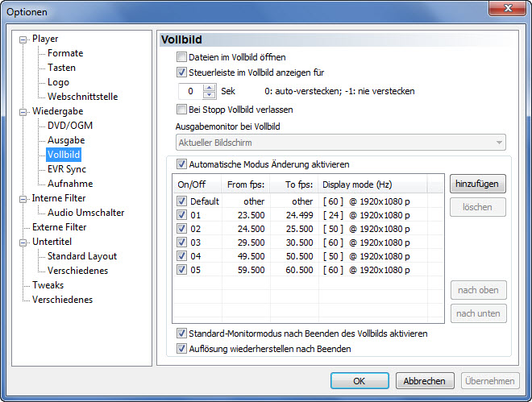The height and width of the screenshot is (402, 532).
Task: Click the From fps: column header
Action: (246, 184)
